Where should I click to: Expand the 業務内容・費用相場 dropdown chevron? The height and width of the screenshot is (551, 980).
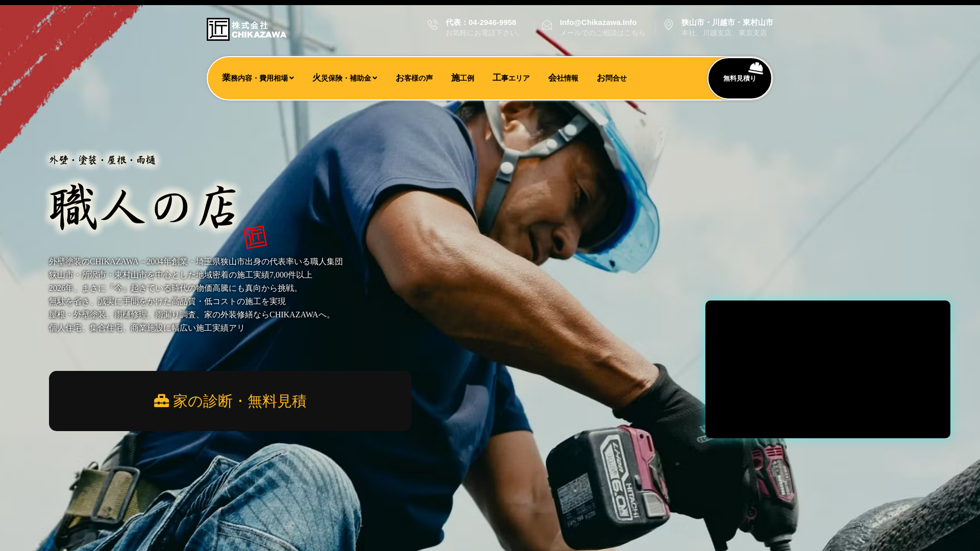(292, 78)
